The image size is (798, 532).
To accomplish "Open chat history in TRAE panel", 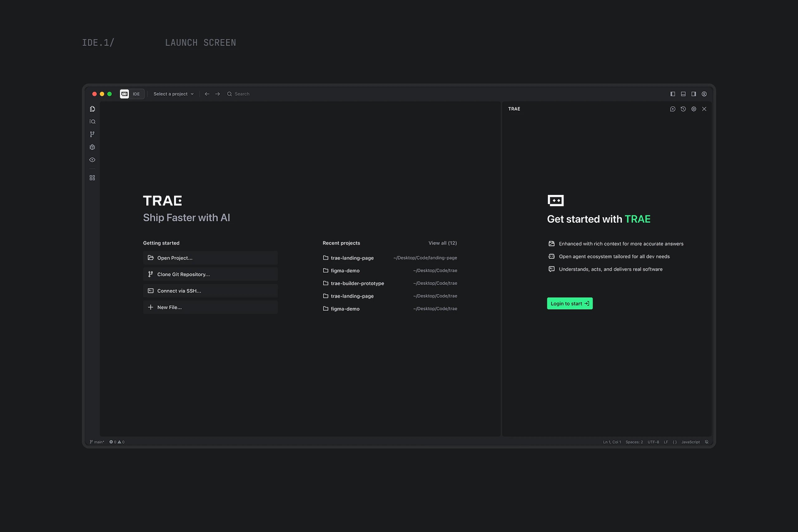I will [683, 109].
